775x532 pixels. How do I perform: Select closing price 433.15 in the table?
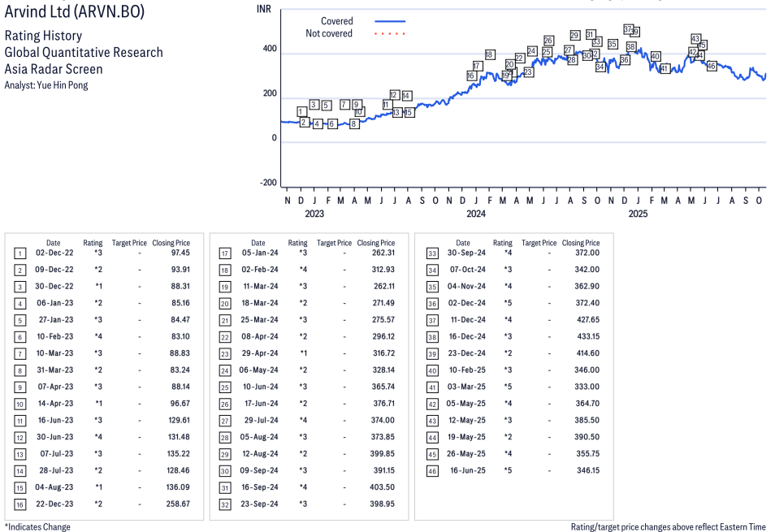(580, 335)
